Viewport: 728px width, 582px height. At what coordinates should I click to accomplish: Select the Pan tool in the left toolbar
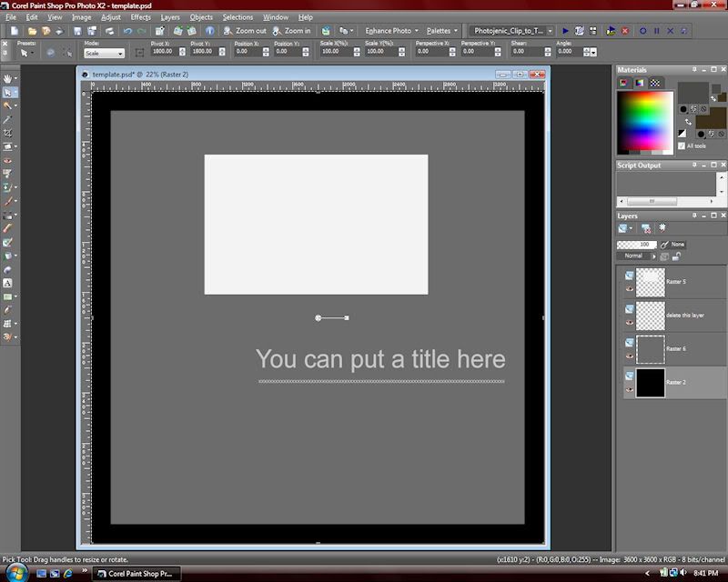click(x=8, y=79)
